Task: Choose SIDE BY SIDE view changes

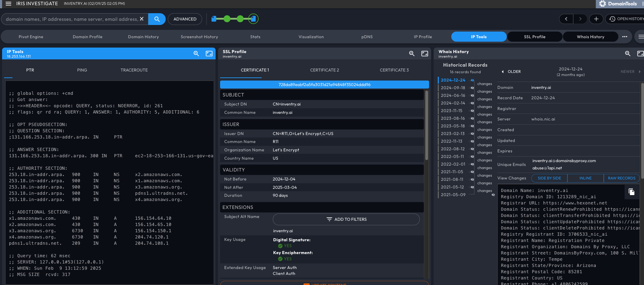Action: coord(549,178)
